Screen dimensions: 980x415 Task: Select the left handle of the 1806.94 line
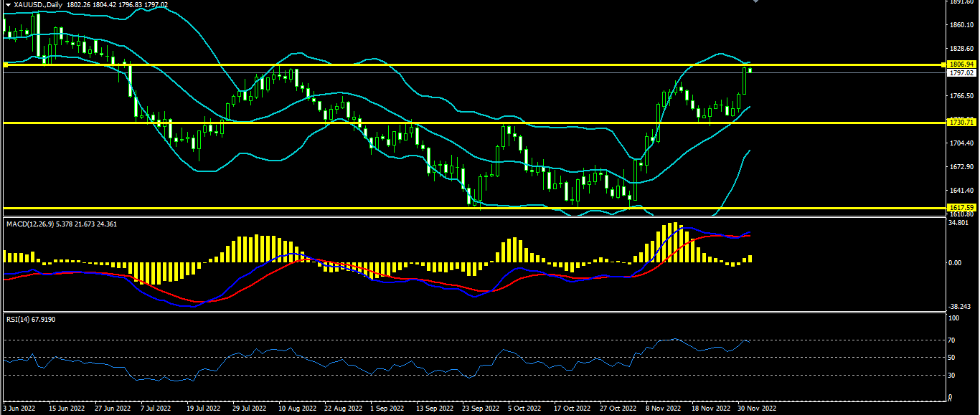[x=5, y=65]
